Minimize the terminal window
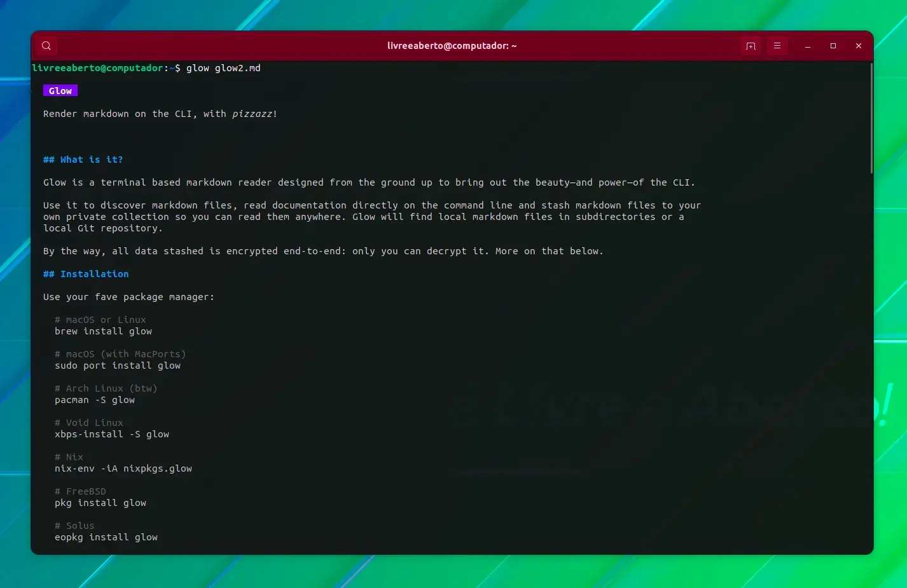The image size is (907, 588). click(807, 46)
